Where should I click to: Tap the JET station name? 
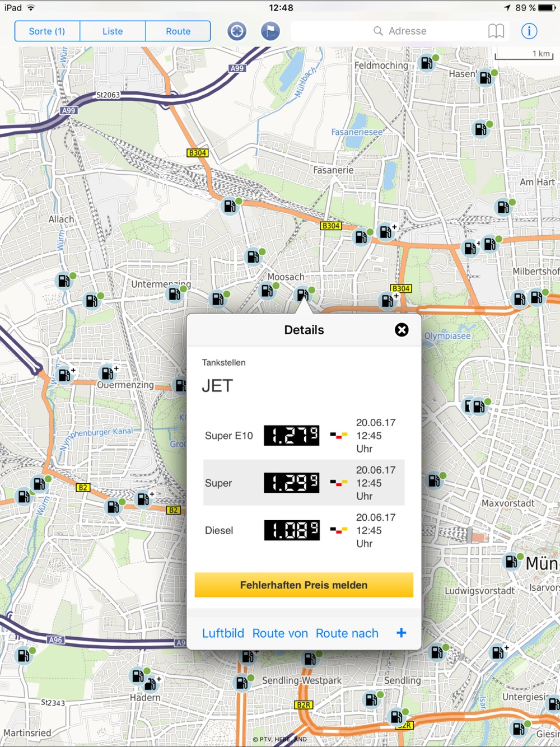pyautogui.click(x=217, y=386)
